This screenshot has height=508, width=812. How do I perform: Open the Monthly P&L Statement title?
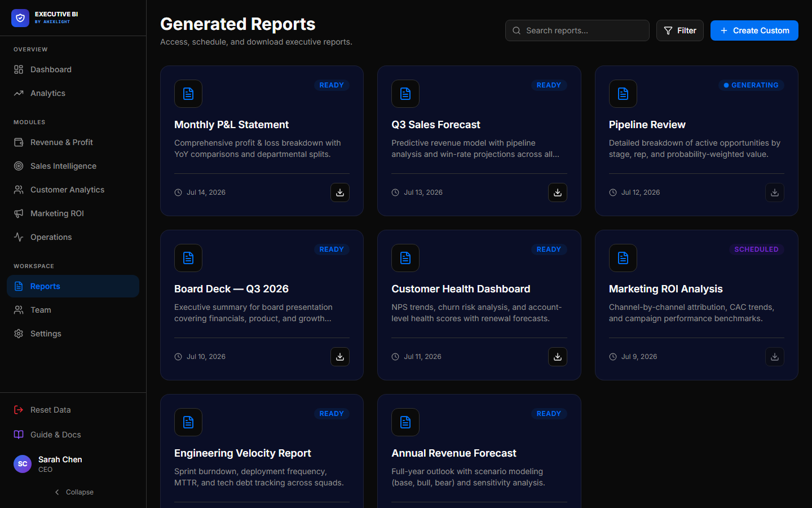(231, 125)
